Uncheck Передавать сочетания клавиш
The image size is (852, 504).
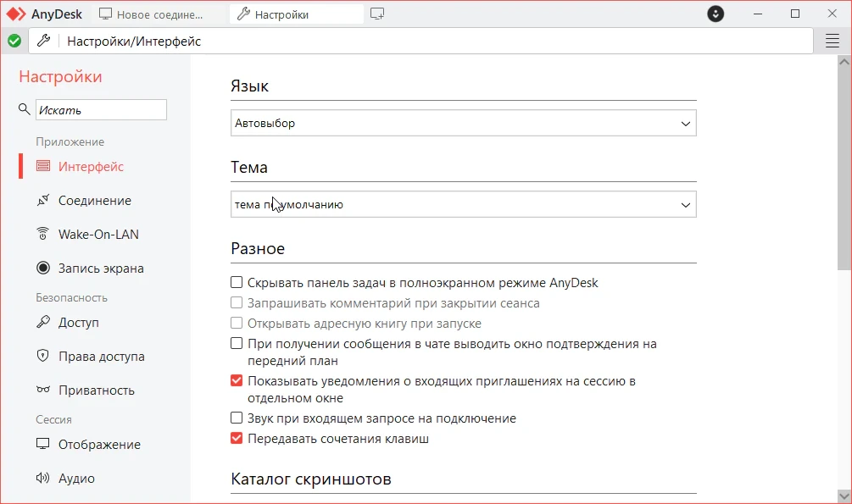click(x=237, y=438)
